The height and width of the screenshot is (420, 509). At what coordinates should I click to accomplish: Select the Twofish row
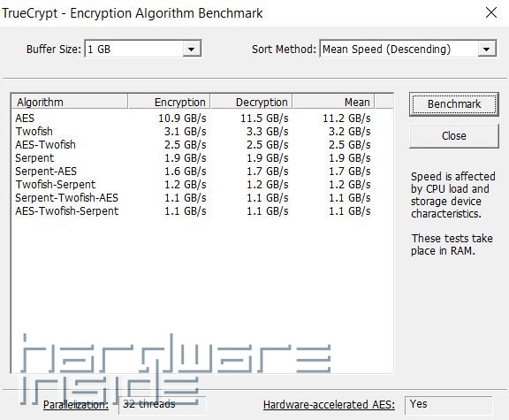click(x=201, y=132)
